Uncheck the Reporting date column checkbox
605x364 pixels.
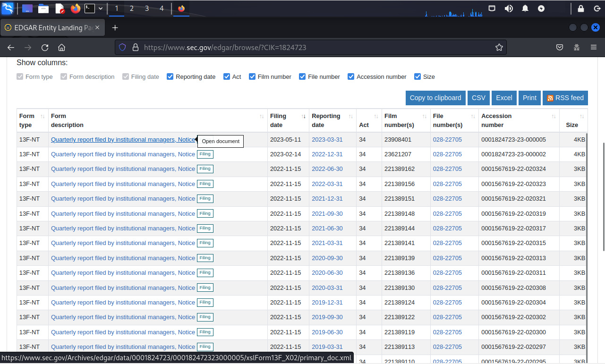coord(170,76)
